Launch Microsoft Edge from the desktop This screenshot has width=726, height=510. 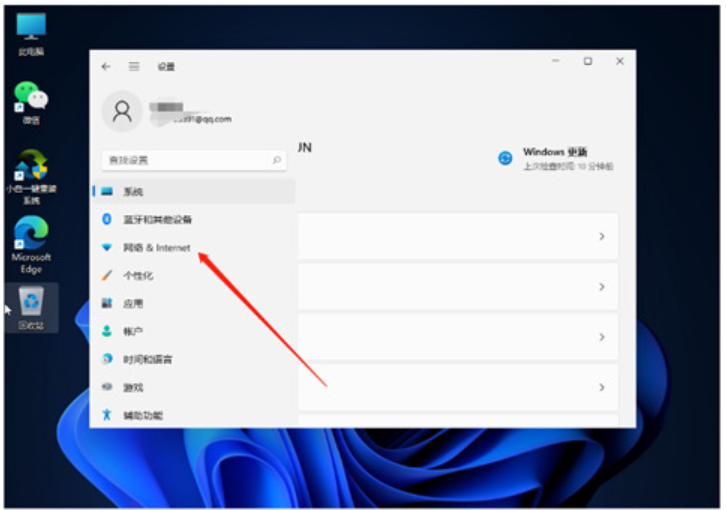(x=31, y=245)
